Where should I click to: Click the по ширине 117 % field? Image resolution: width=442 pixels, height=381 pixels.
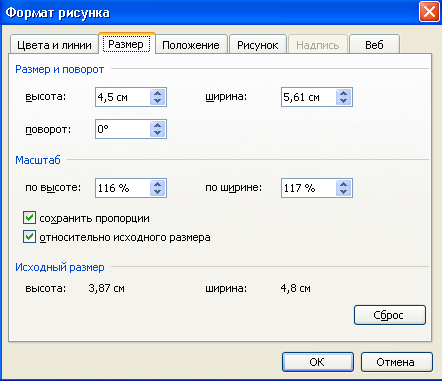(x=309, y=188)
